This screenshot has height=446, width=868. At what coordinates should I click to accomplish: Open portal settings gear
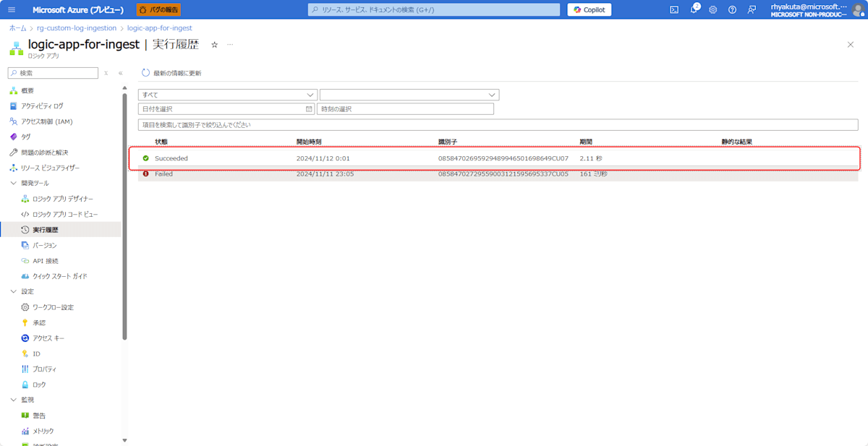(713, 9)
